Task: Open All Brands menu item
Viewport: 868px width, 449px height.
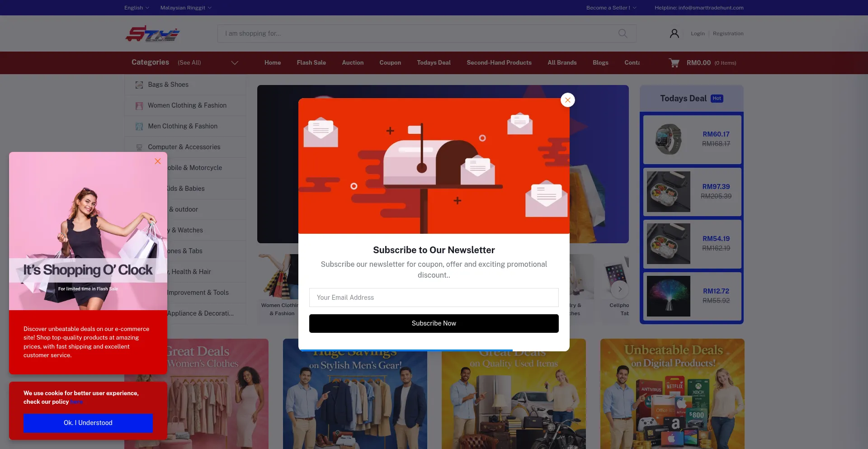Action: pos(562,63)
